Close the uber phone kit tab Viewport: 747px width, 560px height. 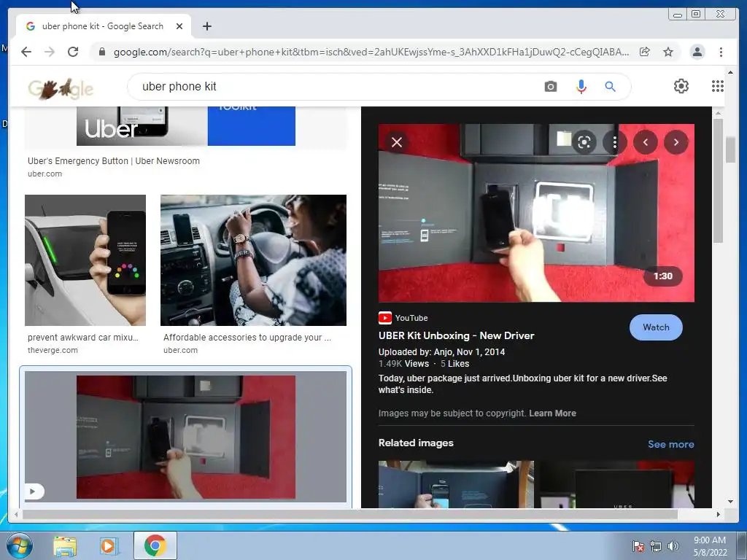(179, 26)
